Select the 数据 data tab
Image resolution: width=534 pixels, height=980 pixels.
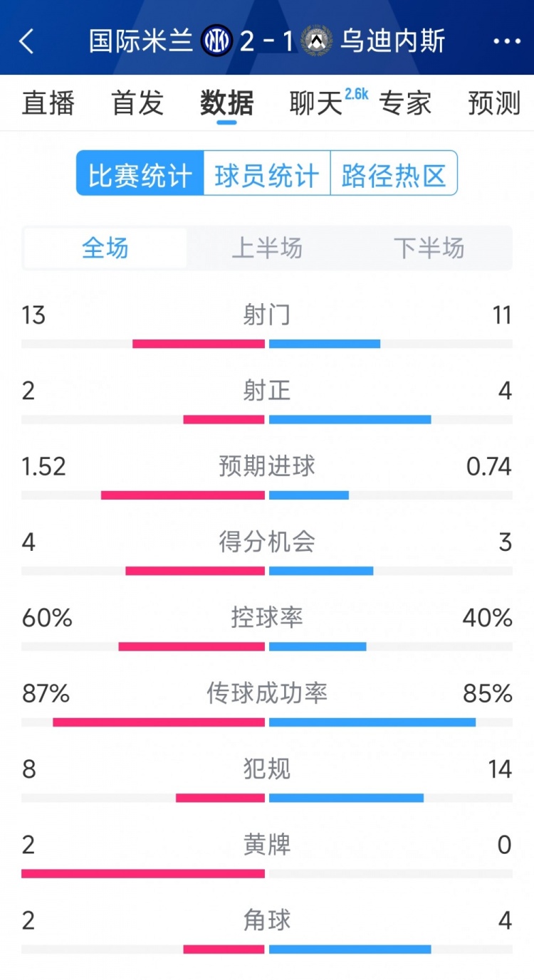click(x=225, y=104)
